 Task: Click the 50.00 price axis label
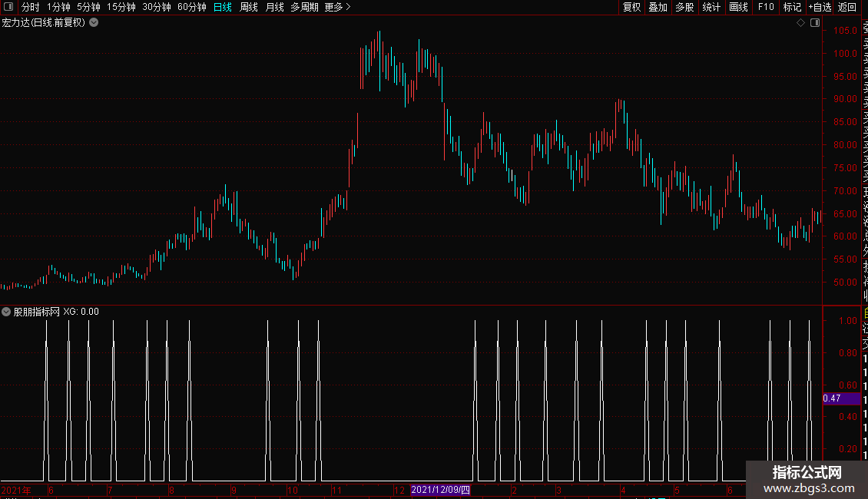845,283
